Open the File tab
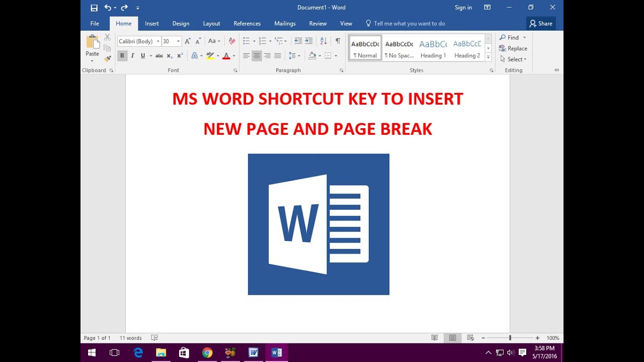 pos(95,24)
